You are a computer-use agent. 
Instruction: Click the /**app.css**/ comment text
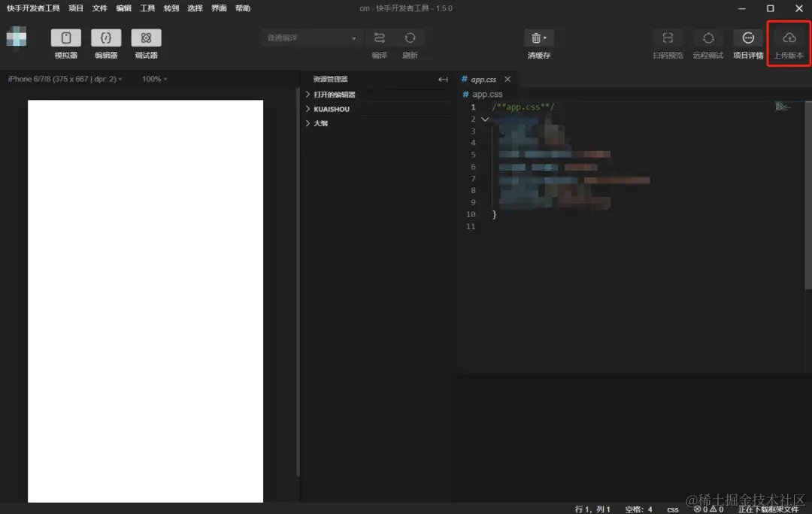(523, 107)
